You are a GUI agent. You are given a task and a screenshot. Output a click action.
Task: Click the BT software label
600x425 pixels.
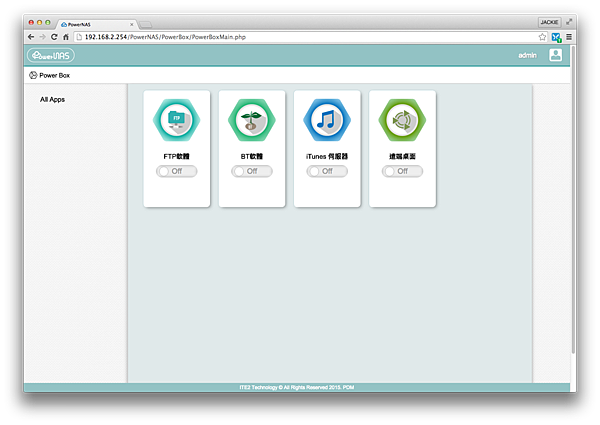pos(252,156)
